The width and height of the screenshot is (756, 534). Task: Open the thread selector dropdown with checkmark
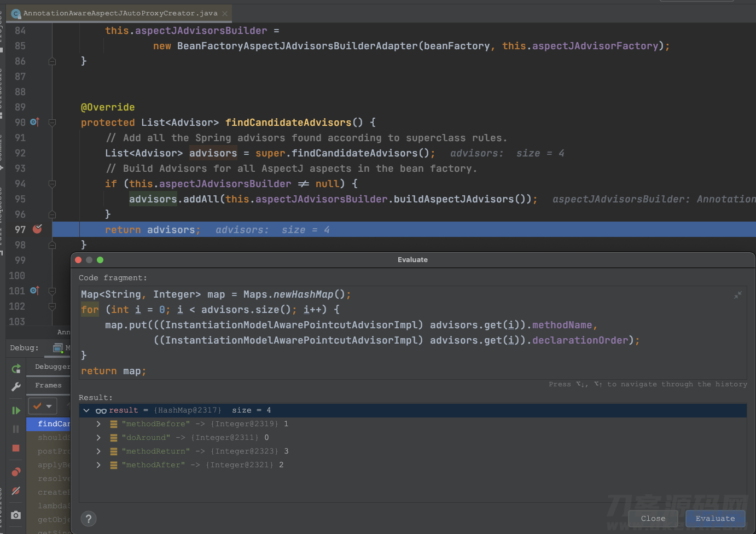[x=43, y=406]
